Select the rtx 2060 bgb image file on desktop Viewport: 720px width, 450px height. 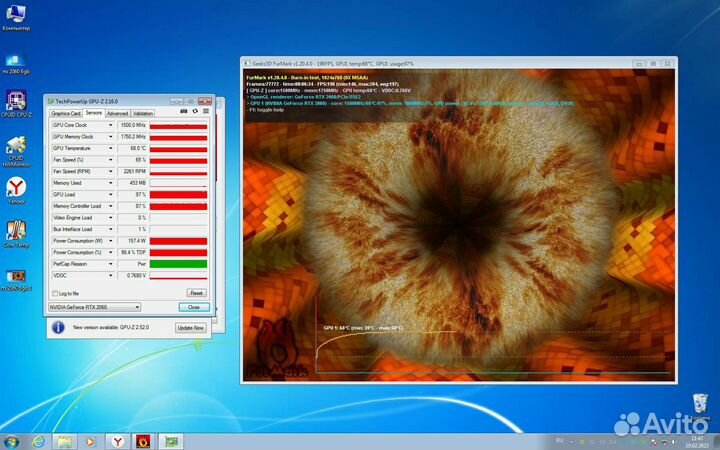[x=16, y=64]
